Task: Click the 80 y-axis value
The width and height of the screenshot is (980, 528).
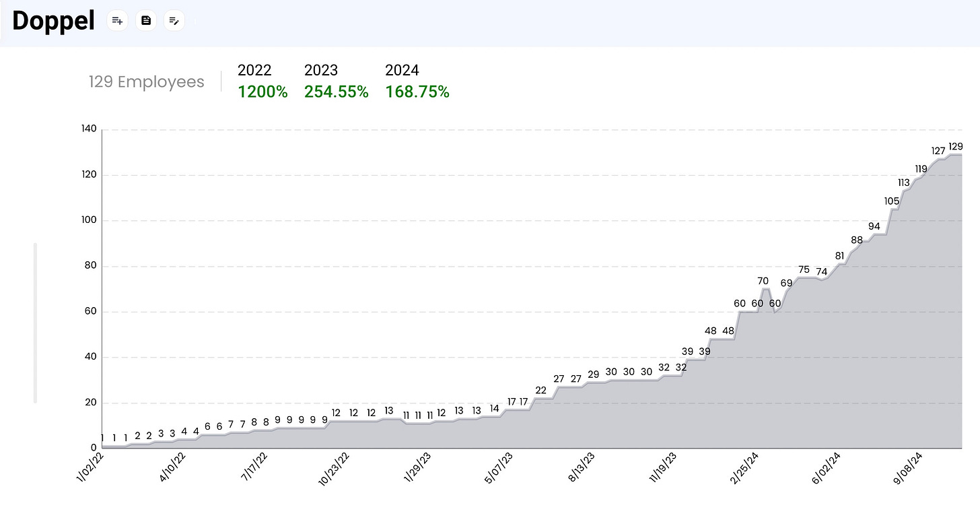Action: 90,265
